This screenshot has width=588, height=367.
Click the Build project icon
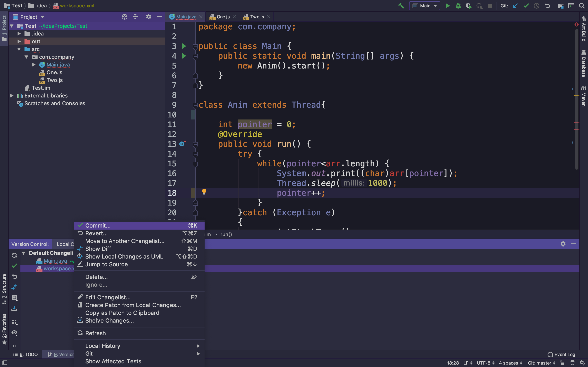tap(401, 6)
